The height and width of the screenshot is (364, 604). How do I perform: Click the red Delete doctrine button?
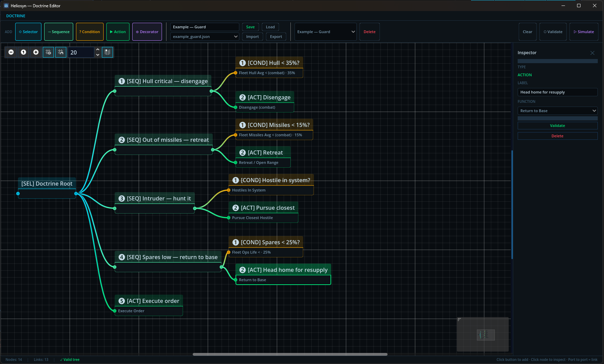click(370, 32)
